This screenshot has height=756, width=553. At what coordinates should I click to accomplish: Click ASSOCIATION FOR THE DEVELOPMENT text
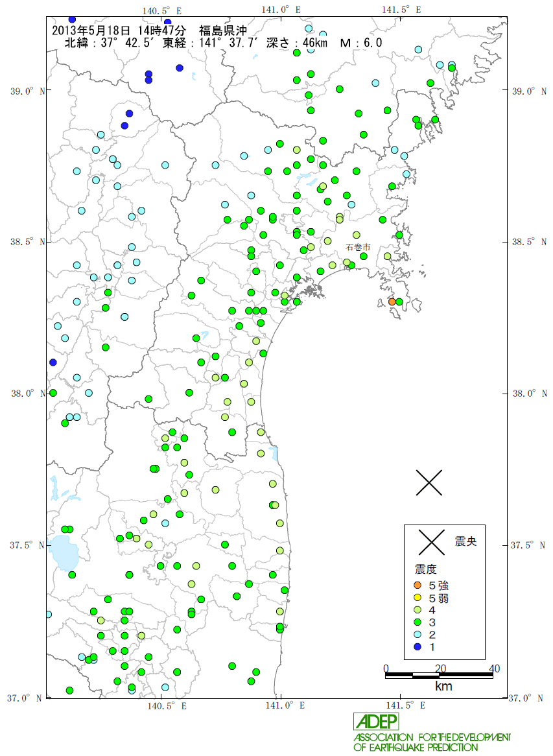pyautogui.click(x=432, y=737)
